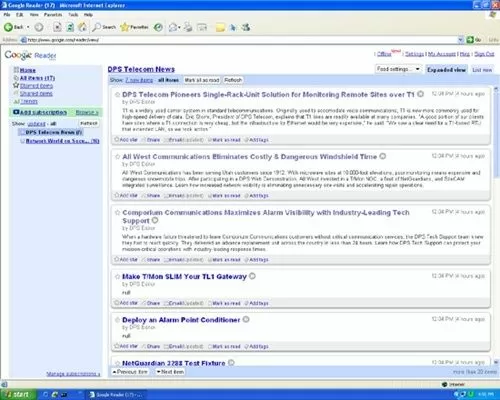500x400 pixels.
Task: Click the Previous item button
Action: pyautogui.click(x=130, y=372)
